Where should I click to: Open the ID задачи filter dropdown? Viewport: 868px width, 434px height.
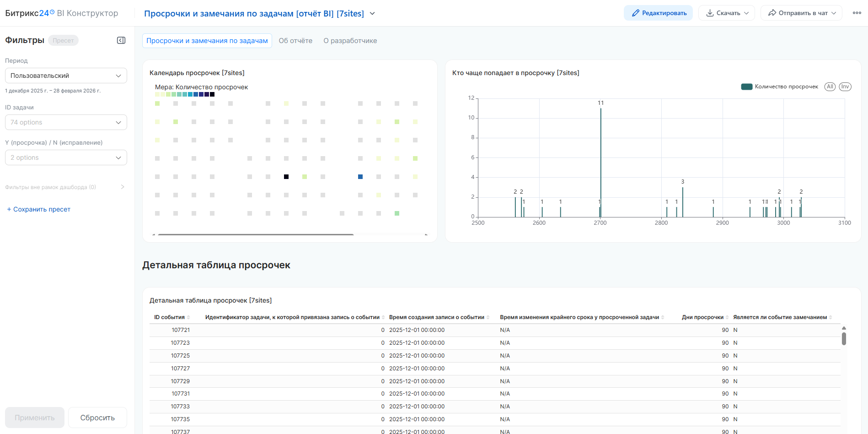66,122
